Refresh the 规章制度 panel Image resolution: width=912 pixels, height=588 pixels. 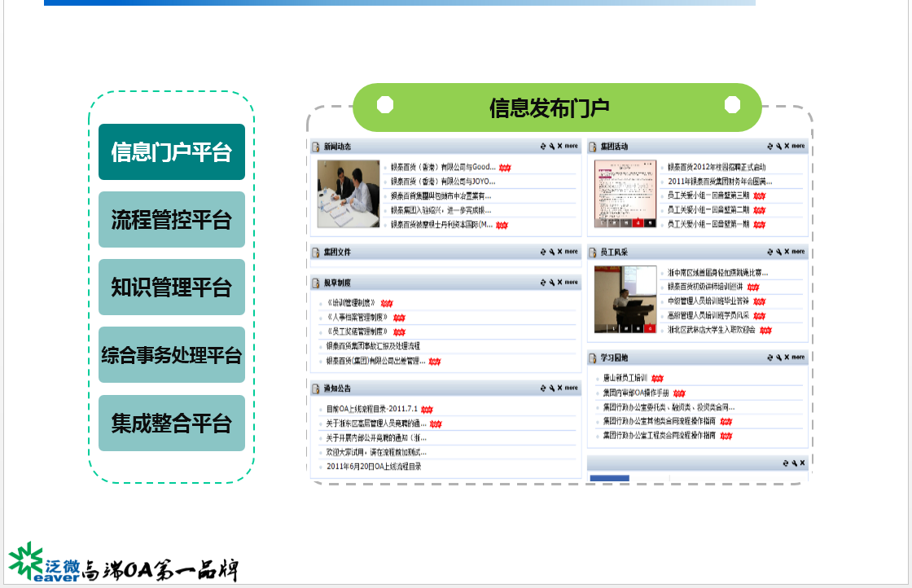tap(543, 283)
